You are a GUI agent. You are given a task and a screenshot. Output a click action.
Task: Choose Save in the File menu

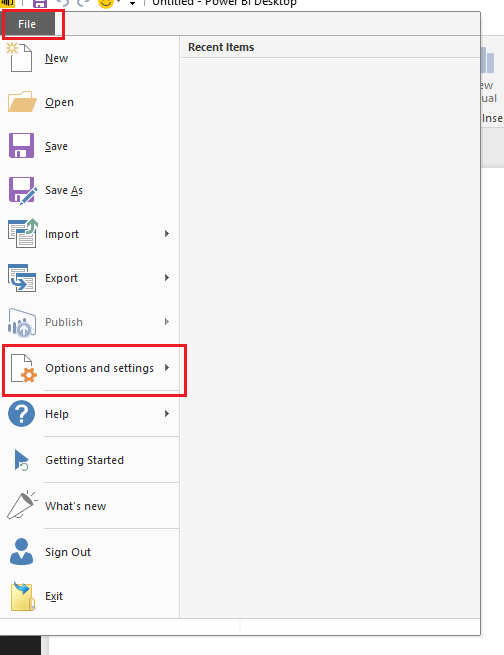click(90, 146)
